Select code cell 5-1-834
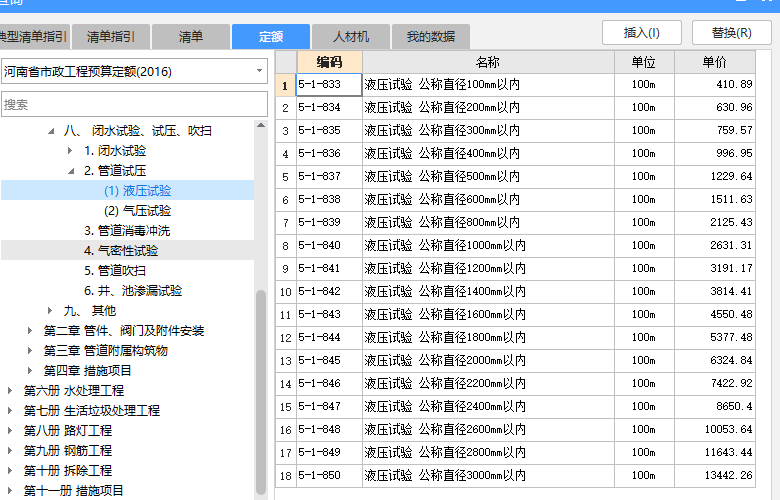 (x=329, y=107)
